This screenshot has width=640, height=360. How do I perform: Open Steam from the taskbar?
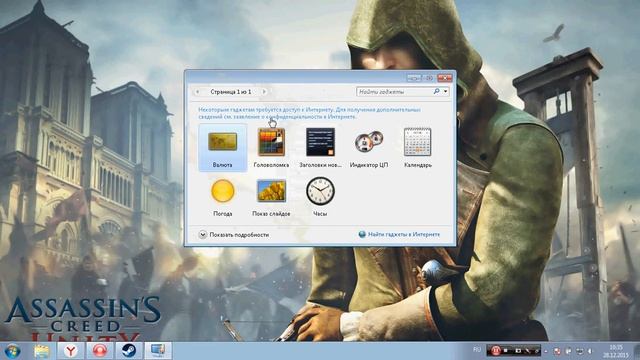click(129, 351)
